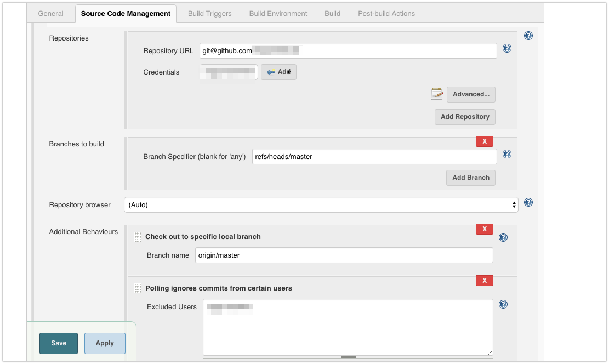The width and height of the screenshot is (609, 364).
Task: Open the Credentials selection box
Action: [229, 72]
